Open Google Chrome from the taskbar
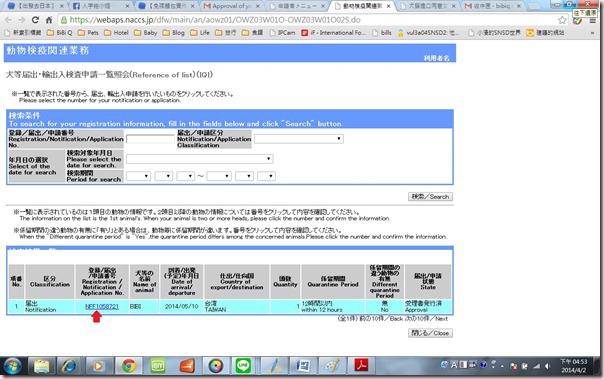Image resolution: width=604 pixels, height=379 pixels. (x=129, y=366)
